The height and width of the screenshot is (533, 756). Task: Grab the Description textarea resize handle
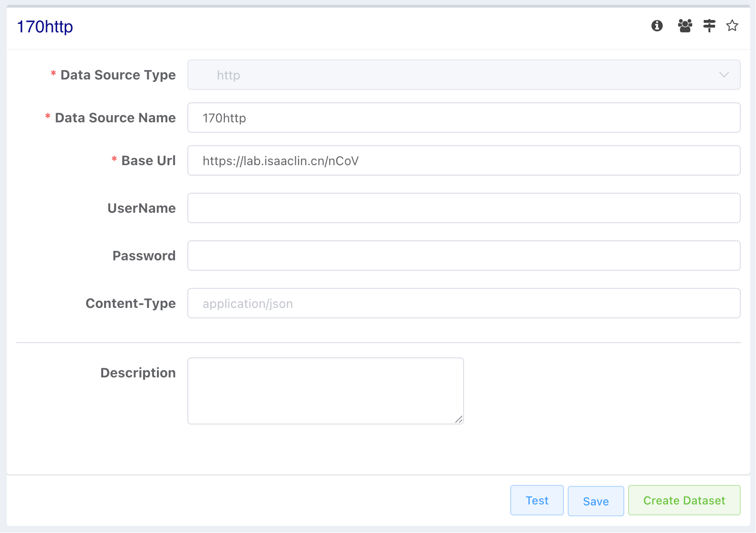[459, 419]
